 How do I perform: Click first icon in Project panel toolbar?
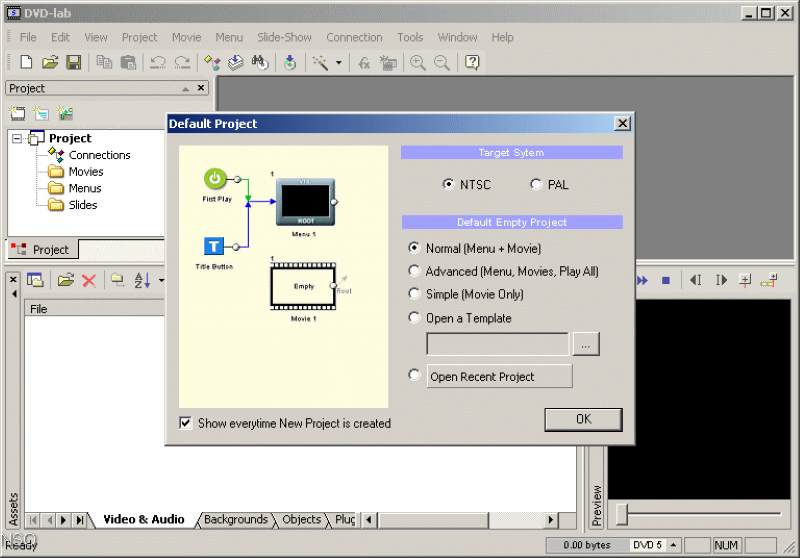17,113
